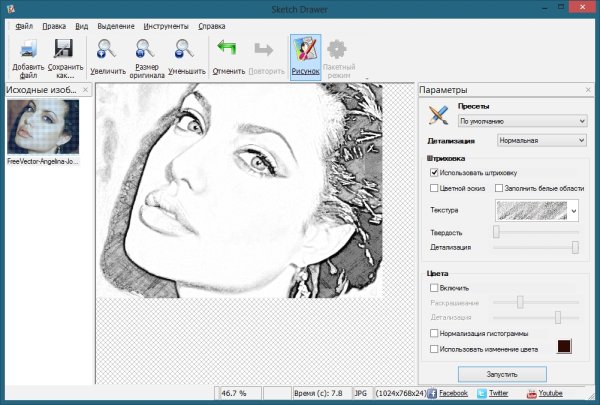Click the Уменьшить zoom-out magnifier icon
This screenshot has height=405, width=600.
click(x=185, y=50)
